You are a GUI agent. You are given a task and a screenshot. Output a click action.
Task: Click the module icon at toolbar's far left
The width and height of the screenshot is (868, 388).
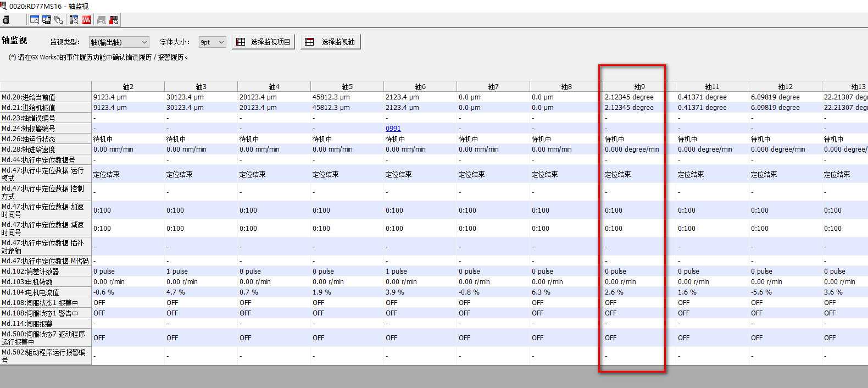point(6,20)
